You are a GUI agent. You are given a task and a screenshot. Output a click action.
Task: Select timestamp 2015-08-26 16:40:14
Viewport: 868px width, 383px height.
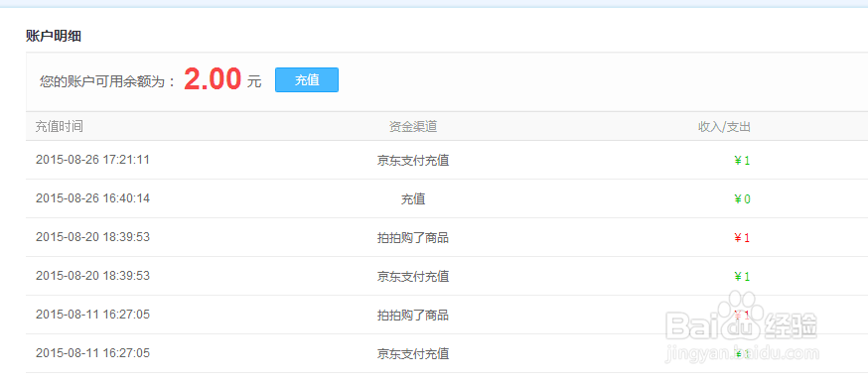(x=92, y=198)
